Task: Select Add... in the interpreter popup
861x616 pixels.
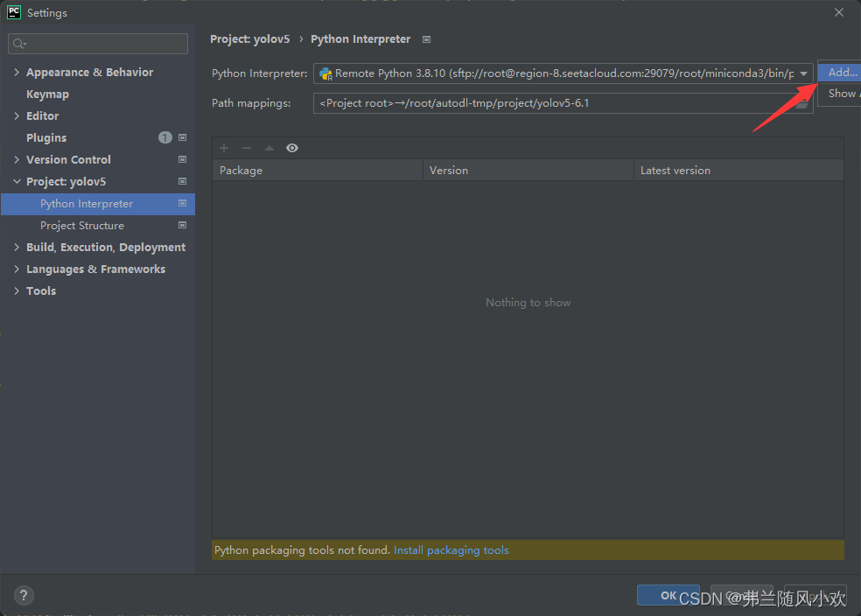Action: pyautogui.click(x=840, y=72)
